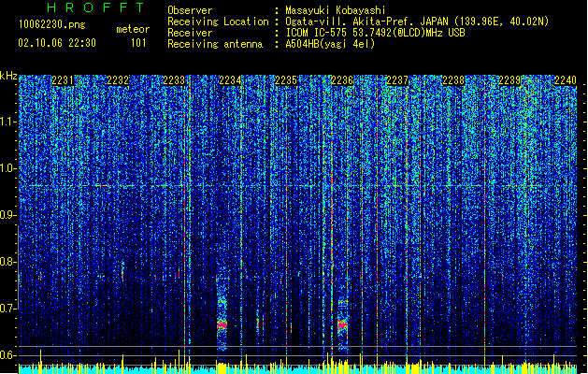This screenshot has width=588, height=374.
Task: Click the HROFFT title text
Action: [x=95, y=7]
